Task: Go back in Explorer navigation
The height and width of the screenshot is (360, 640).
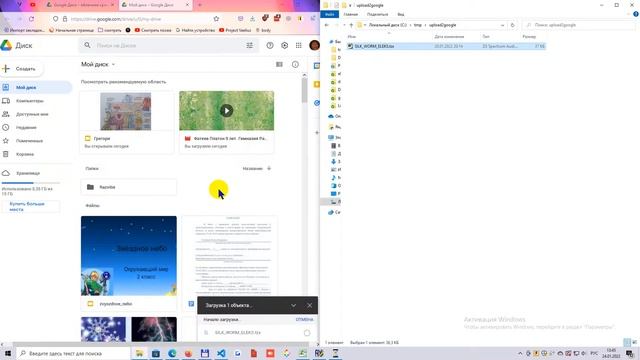Action: click(327, 25)
